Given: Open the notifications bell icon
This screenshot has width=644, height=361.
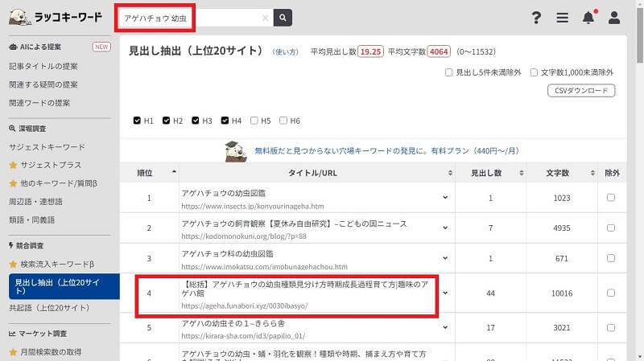Looking at the screenshot, I should pyautogui.click(x=588, y=18).
